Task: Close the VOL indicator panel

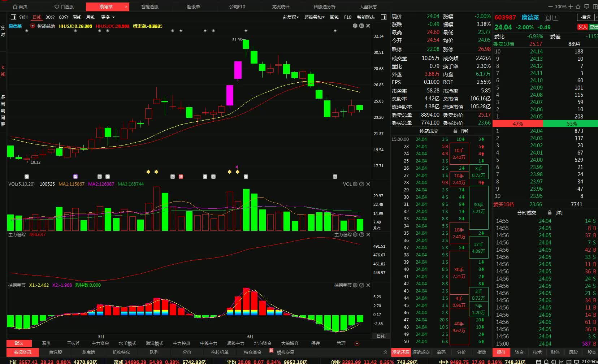Action: click(x=368, y=184)
